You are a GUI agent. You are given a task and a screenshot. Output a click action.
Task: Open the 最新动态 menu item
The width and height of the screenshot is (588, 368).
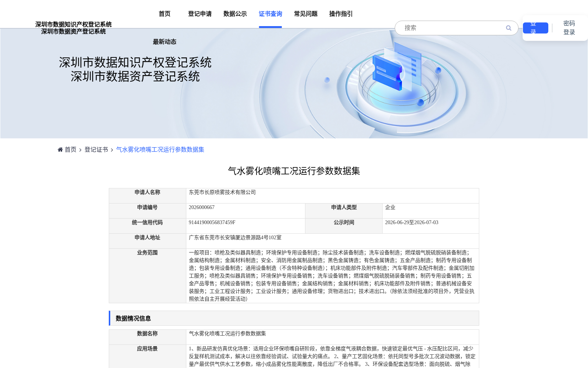165,42
